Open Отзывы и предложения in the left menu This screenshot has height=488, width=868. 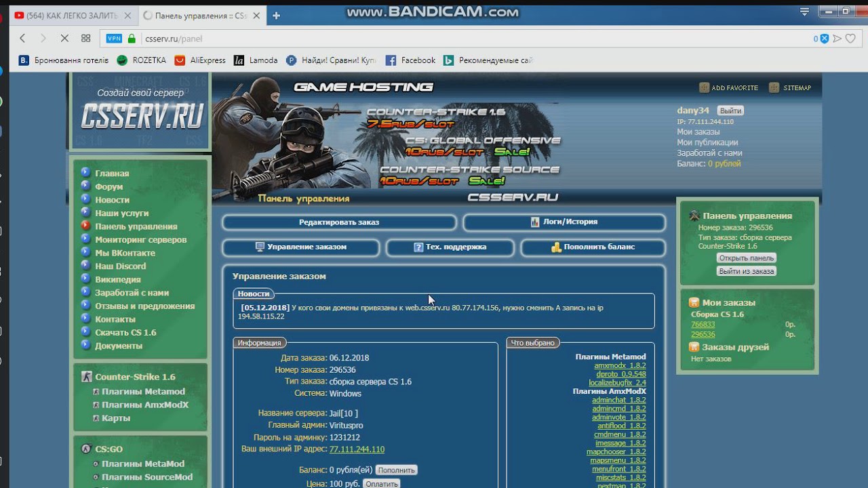(x=145, y=306)
